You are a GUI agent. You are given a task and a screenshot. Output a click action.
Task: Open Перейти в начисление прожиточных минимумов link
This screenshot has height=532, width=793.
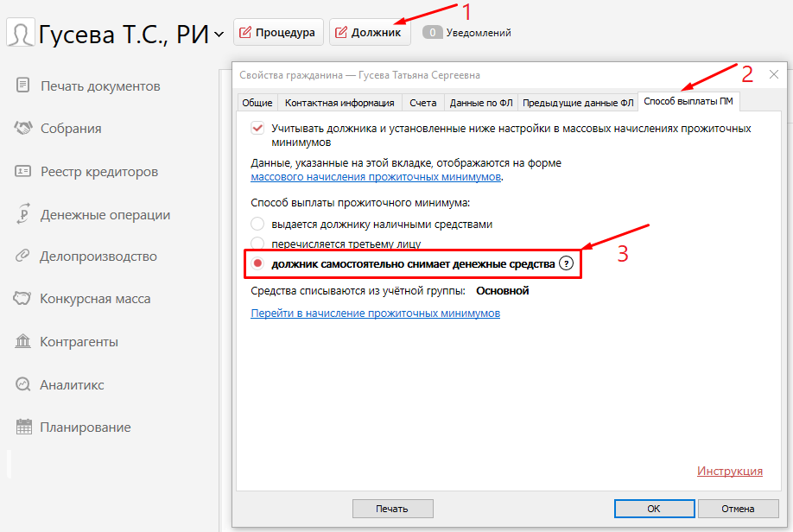375,313
